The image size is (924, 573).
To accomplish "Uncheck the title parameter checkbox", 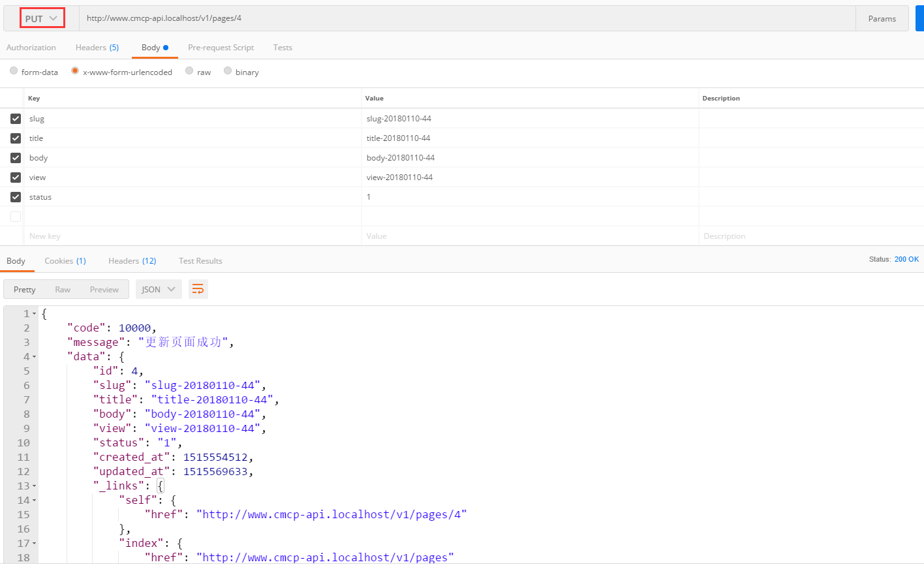I will coord(16,138).
